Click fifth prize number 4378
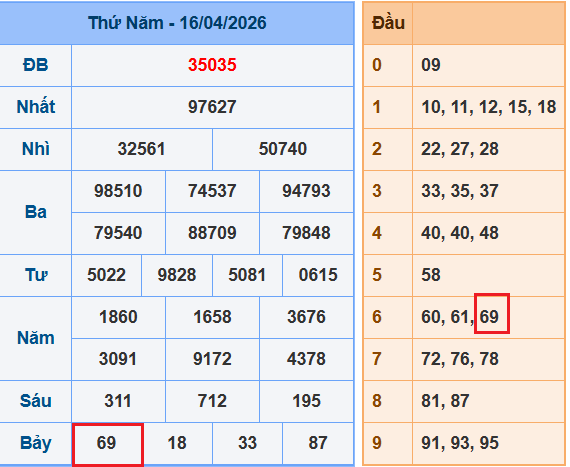The height and width of the screenshot is (467, 570). 306,359
